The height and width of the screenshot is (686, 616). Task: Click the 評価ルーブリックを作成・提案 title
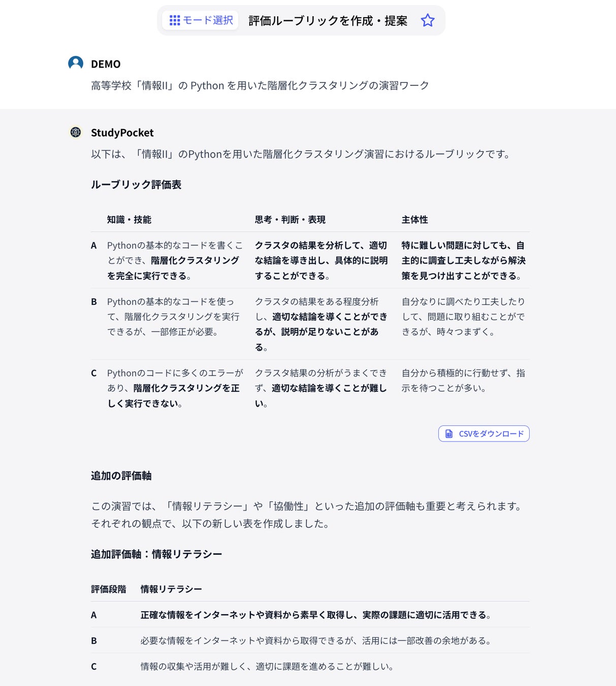pyautogui.click(x=328, y=20)
